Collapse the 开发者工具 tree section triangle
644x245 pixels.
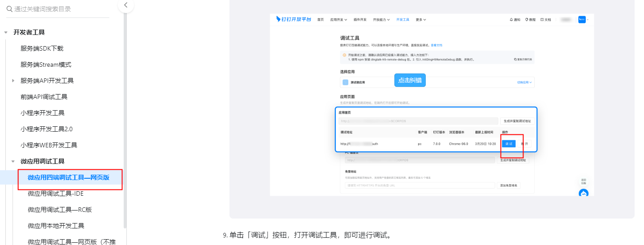[x=6, y=32]
